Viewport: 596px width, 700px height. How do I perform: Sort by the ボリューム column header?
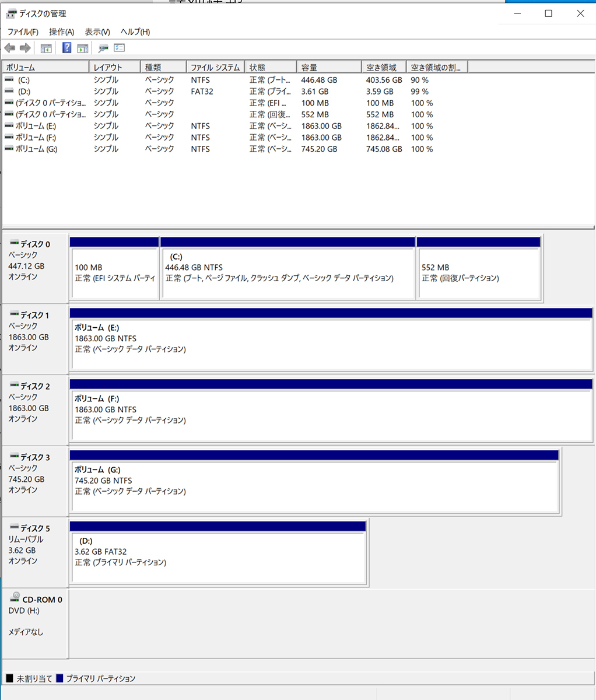pyautogui.click(x=46, y=68)
